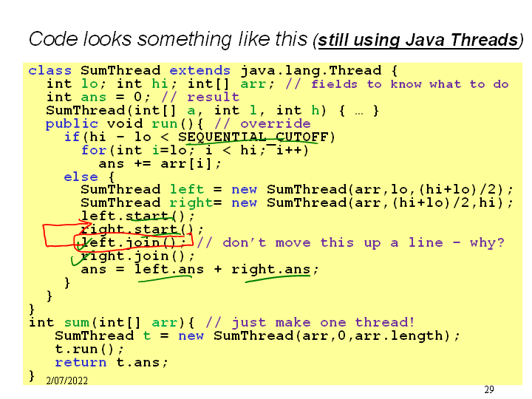This screenshot has height=399, width=532.
Task: Click the 'left.start();' line
Action: pos(138,216)
